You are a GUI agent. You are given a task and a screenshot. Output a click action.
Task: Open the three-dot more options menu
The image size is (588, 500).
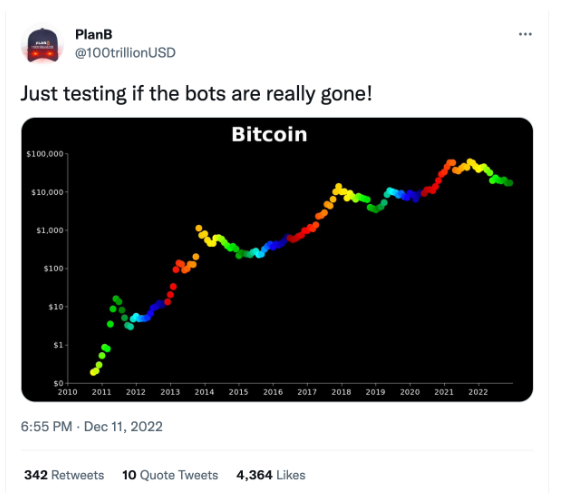point(525,34)
